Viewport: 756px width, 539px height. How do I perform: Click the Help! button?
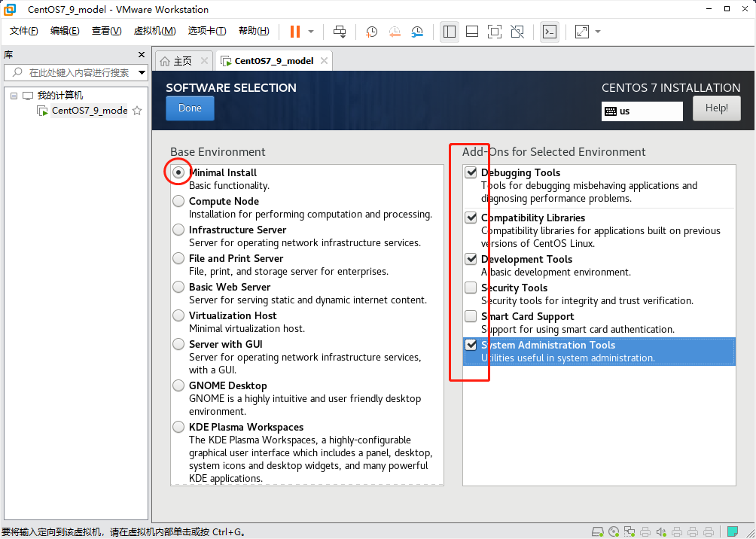[x=716, y=108]
